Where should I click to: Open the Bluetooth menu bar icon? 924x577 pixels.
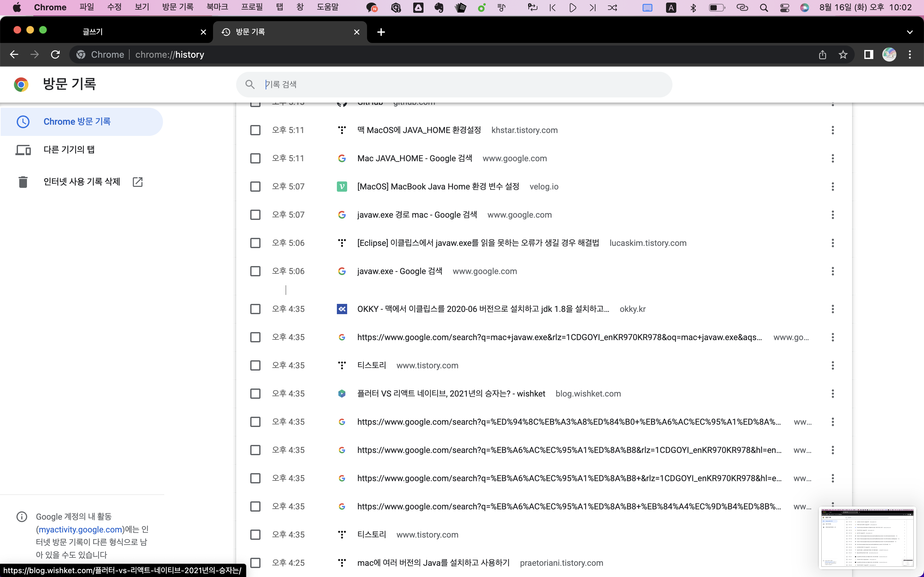pyautogui.click(x=693, y=8)
